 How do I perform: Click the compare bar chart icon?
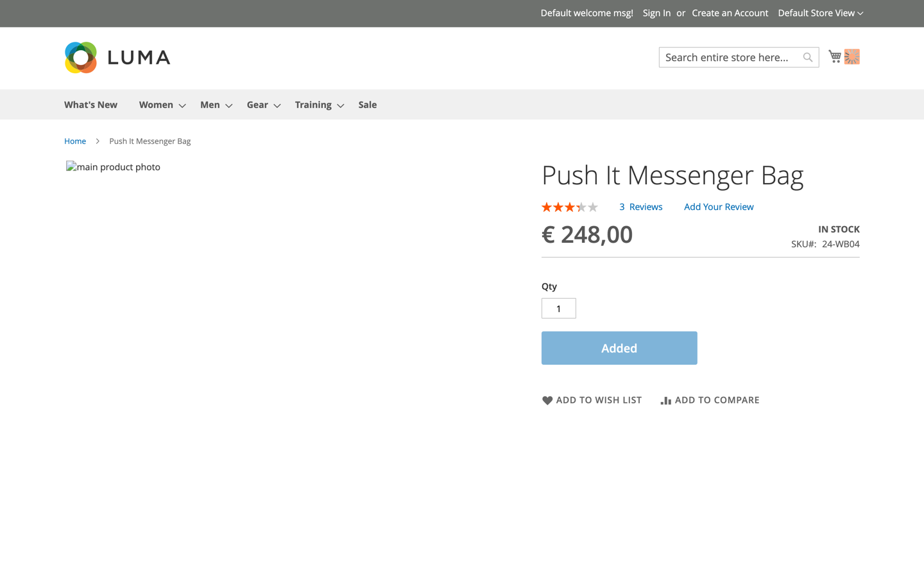pos(666,400)
